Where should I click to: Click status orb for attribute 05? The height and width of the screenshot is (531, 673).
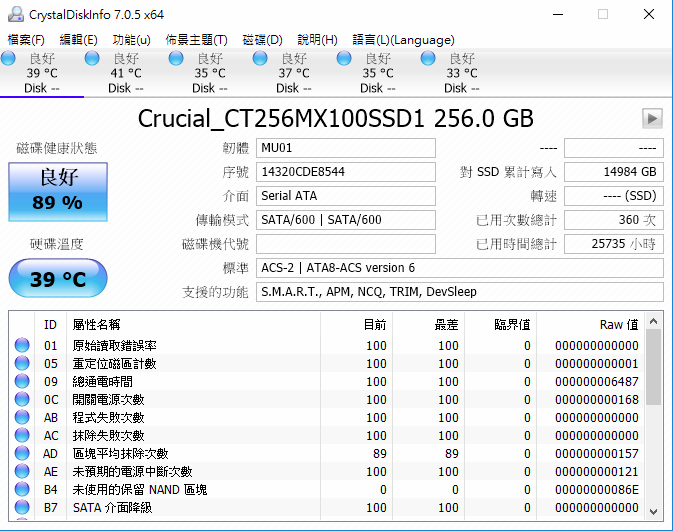(22, 363)
